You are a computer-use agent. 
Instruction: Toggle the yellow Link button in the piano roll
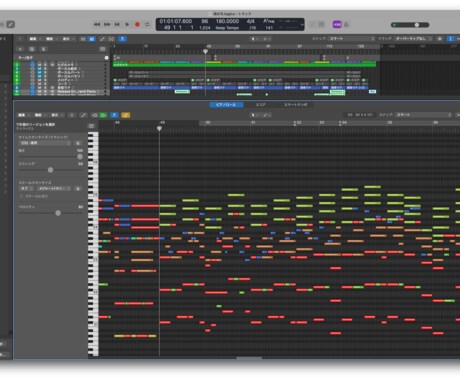126,115
